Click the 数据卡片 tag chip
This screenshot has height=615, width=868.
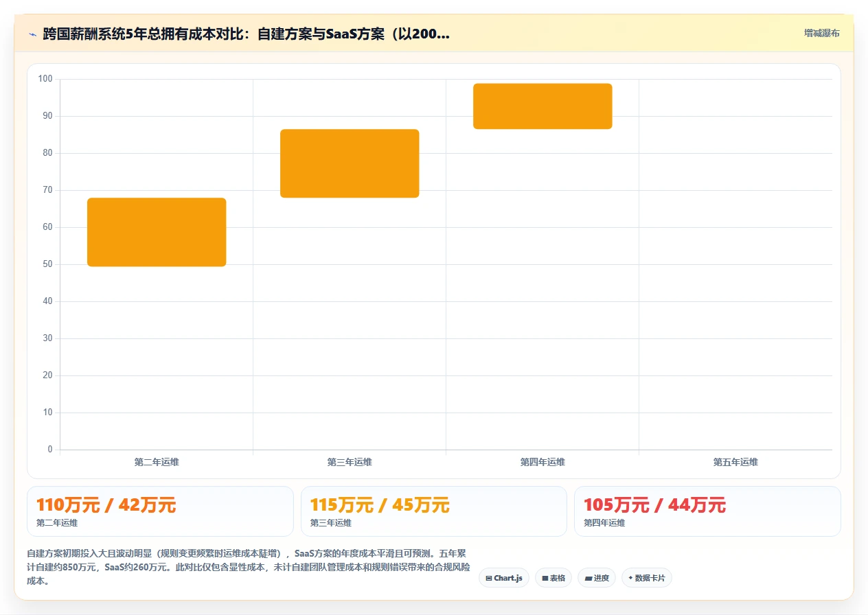tap(647, 578)
